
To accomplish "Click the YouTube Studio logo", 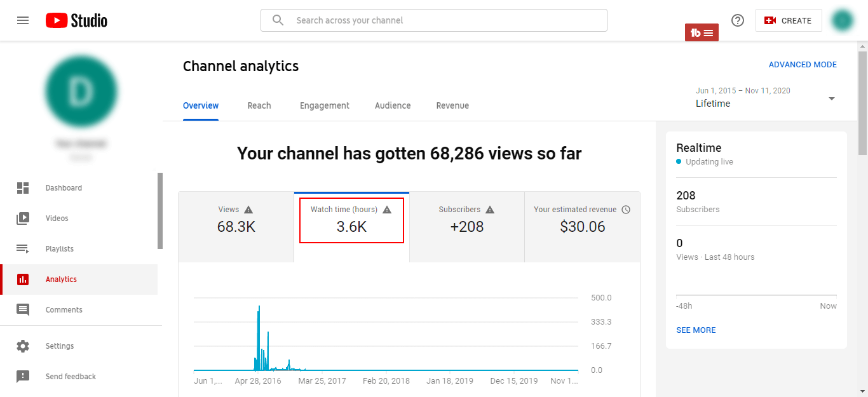I will click(76, 20).
